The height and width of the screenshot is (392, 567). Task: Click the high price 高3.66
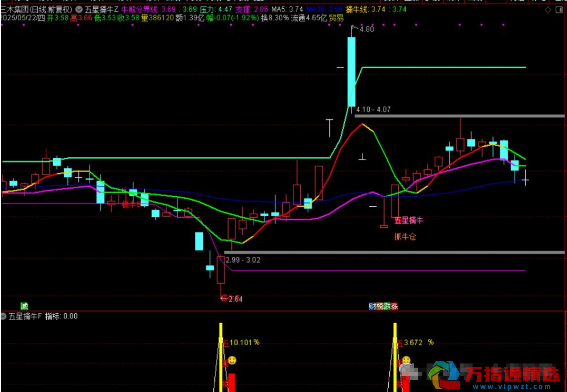[x=81, y=18]
